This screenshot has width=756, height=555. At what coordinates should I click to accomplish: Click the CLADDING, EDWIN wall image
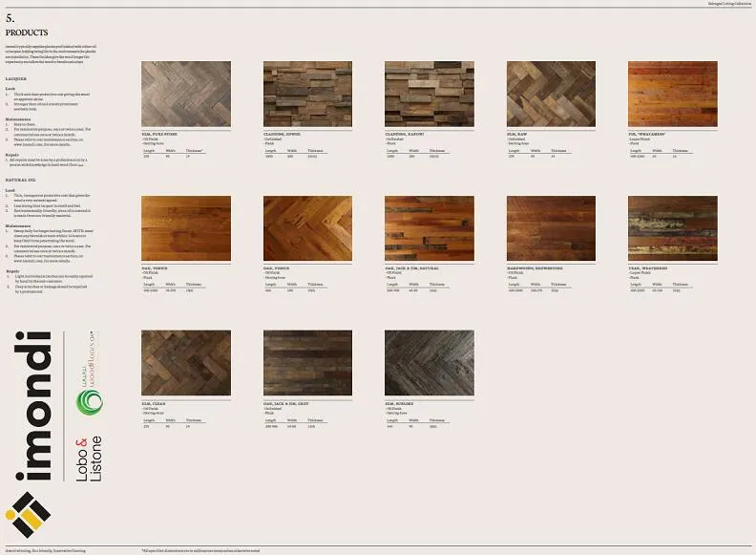point(307,94)
